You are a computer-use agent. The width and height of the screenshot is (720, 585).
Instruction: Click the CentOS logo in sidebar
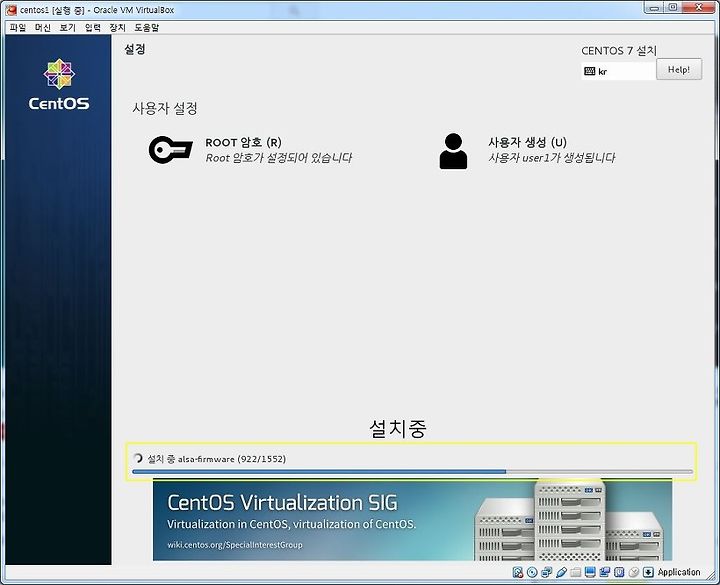pos(59,84)
